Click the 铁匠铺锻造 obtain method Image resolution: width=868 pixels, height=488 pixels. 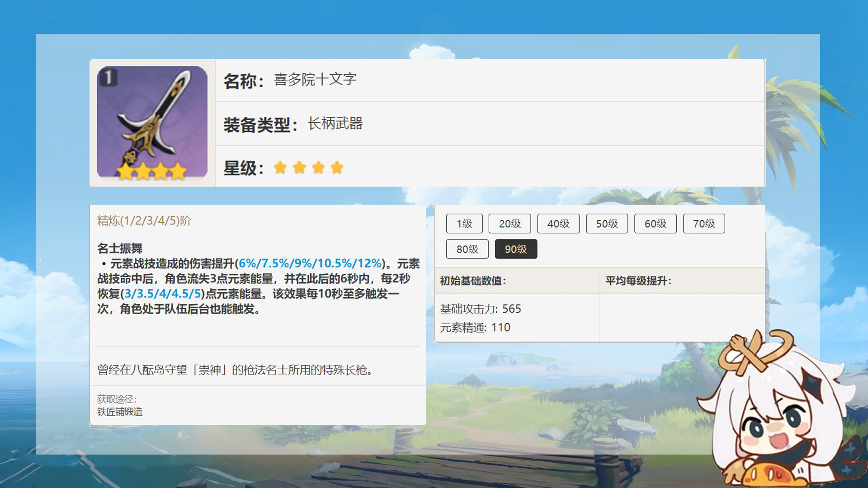[x=120, y=412]
